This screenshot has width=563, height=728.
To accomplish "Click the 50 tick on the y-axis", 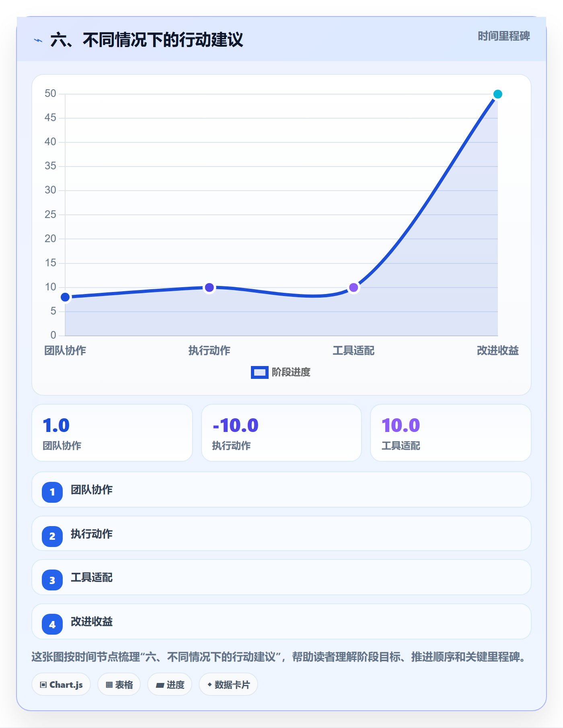I will [x=51, y=94].
